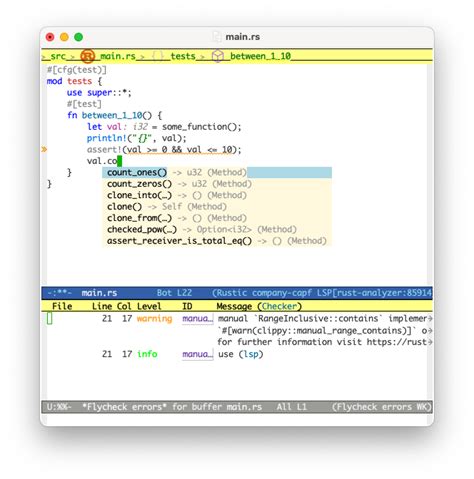Sort errors by the File column header
This screenshot has height=479, width=474.
pyautogui.click(x=62, y=306)
